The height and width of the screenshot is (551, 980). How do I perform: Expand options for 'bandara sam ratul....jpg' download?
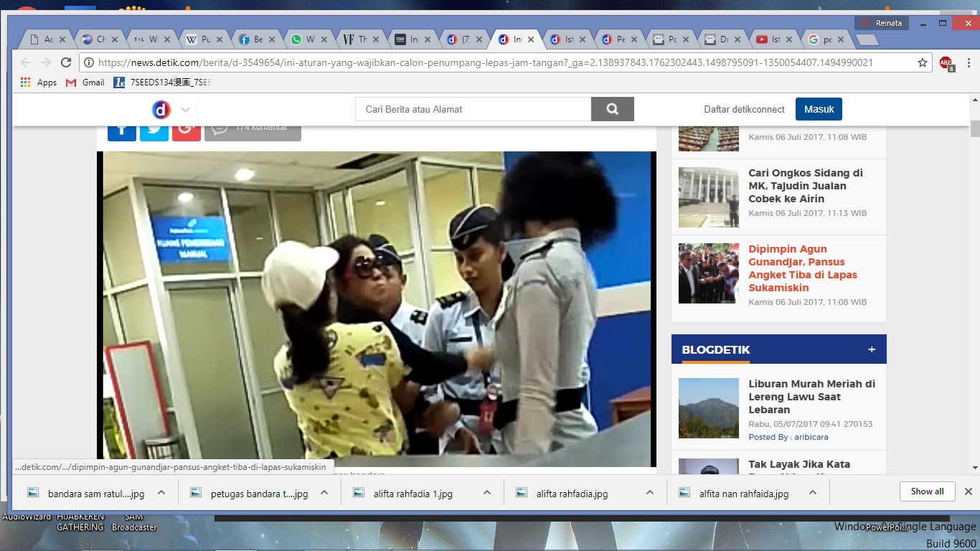tap(161, 492)
